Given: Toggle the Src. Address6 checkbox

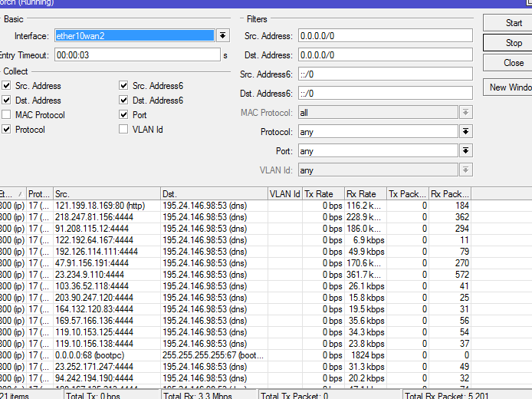Looking at the screenshot, I should click(x=124, y=86).
